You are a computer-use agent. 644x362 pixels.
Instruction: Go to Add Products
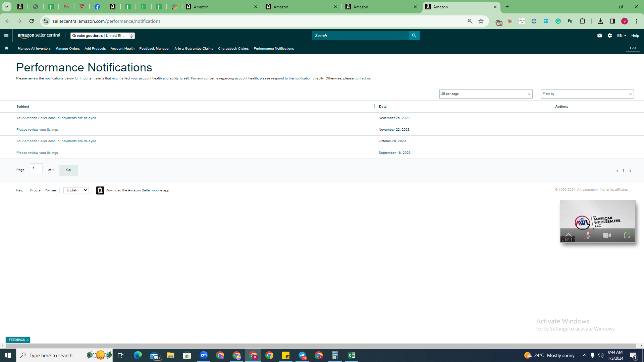[95, 49]
